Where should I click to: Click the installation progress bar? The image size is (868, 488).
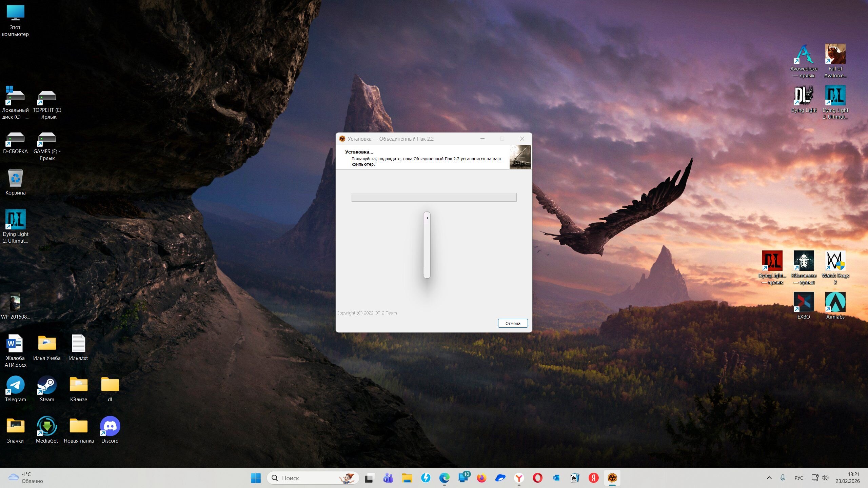(434, 197)
